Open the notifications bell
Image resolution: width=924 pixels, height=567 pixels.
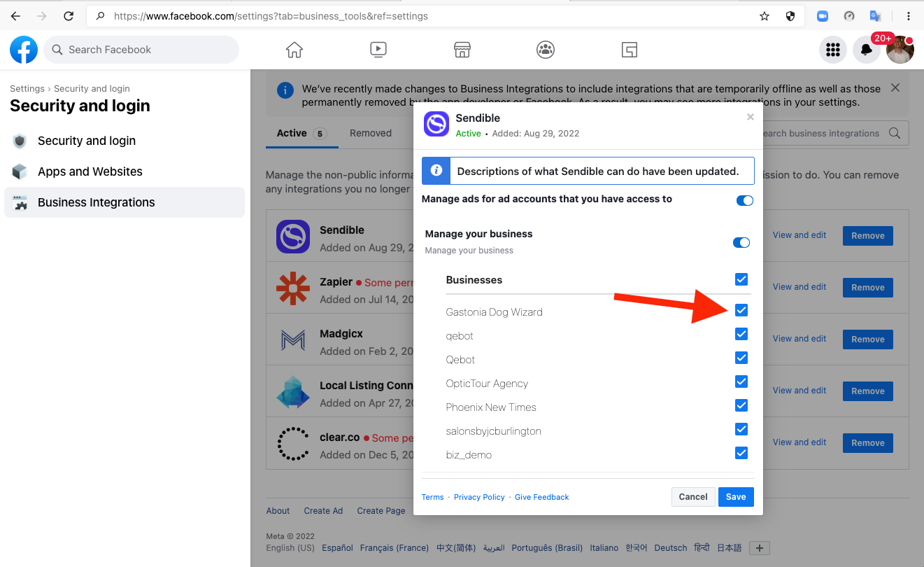pos(866,50)
